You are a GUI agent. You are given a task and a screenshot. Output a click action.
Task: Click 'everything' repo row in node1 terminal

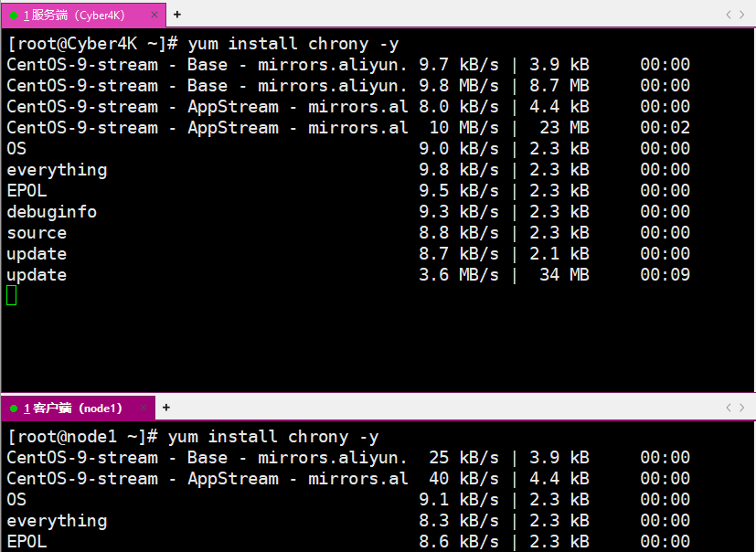348,521
